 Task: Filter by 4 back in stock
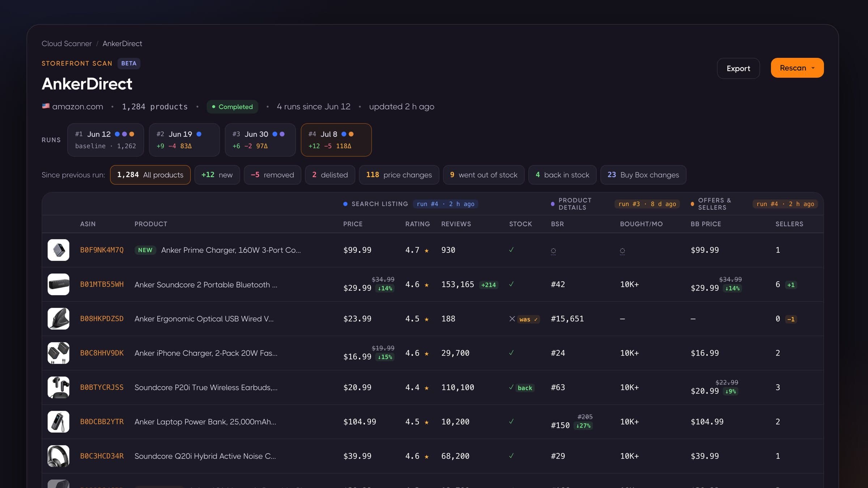click(562, 175)
